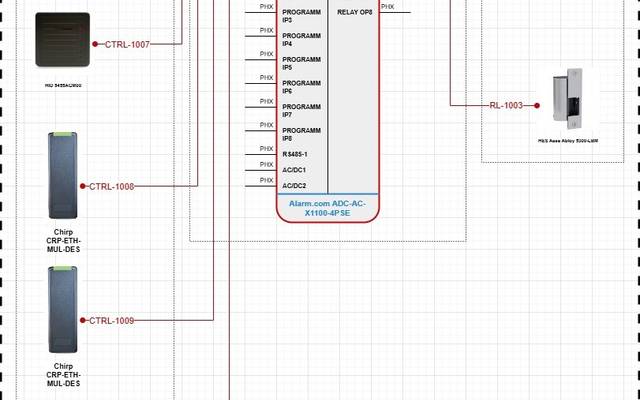Click the Alarm.com ADC-AC-X1100-4PSE controller title
This screenshot has width=640, height=400.
pyautogui.click(x=328, y=208)
